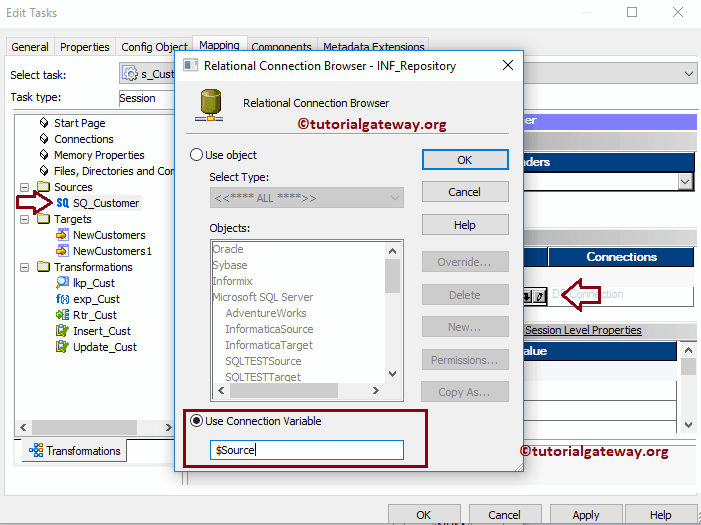Viewport: 701px width, 525px height.
Task: Click the Transformations tab diagram icon
Action: [36, 450]
